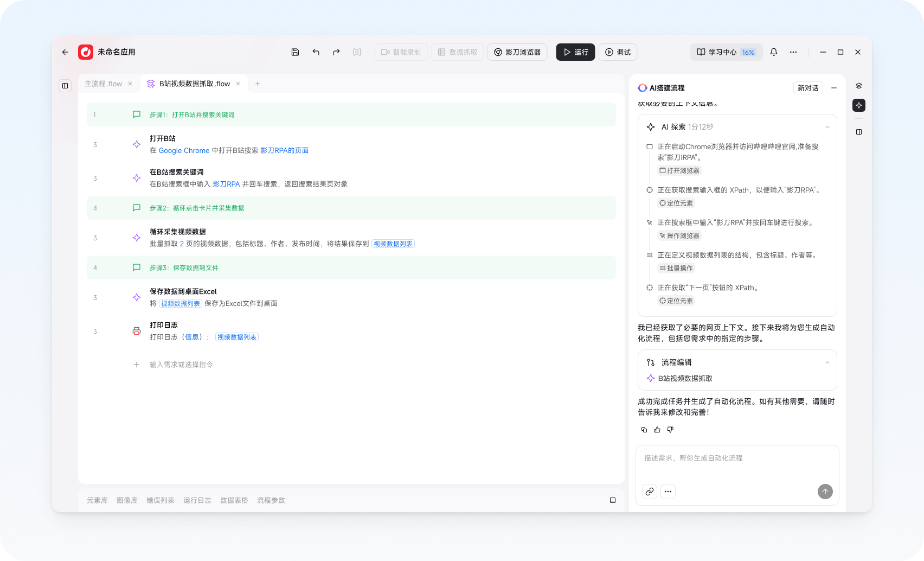This screenshot has height=561, width=924.
Task: Open the notification bell
Action: (x=774, y=52)
